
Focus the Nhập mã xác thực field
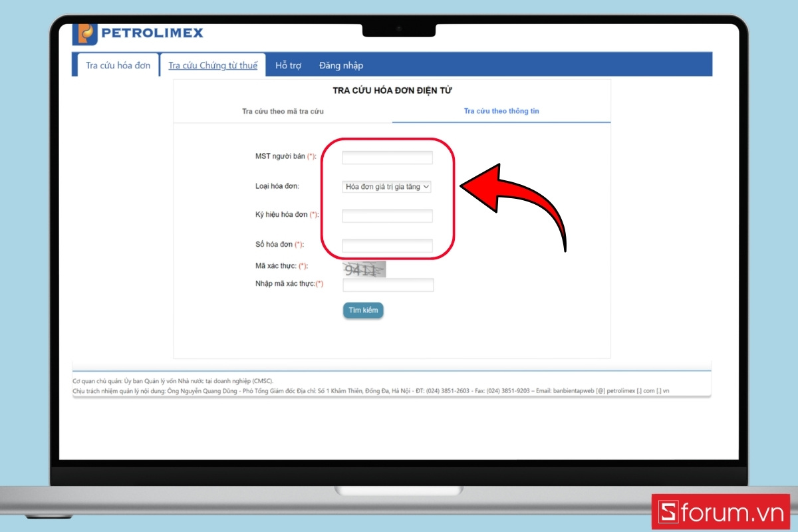[388, 285]
